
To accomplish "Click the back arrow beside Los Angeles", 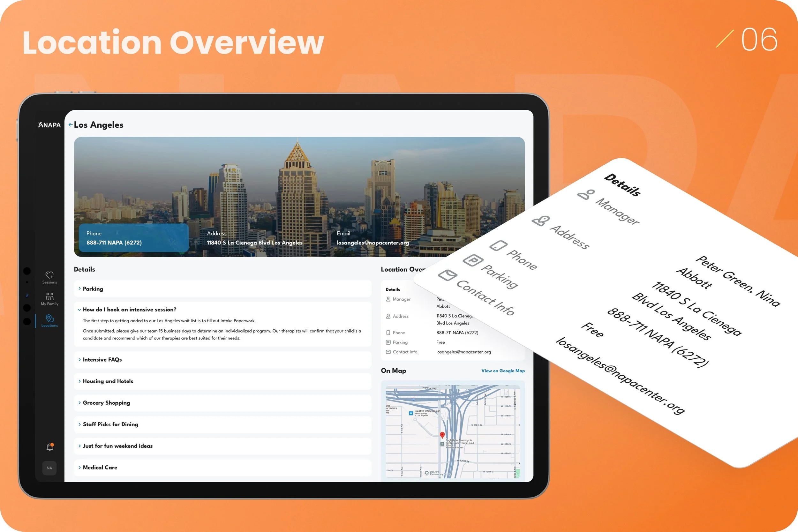I will point(71,124).
